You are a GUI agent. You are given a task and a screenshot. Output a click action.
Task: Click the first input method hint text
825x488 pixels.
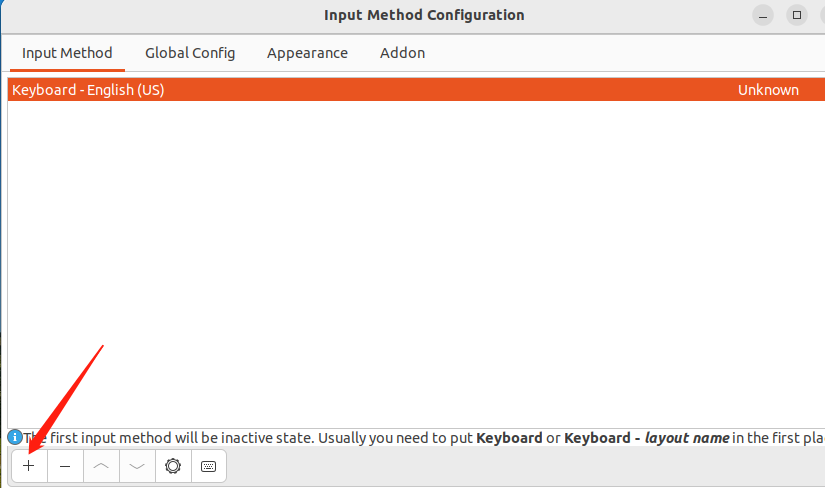tap(250, 438)
